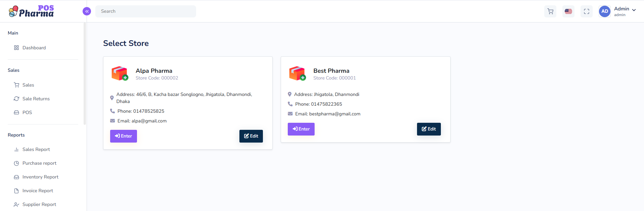Open the POS menu item
The width and height of the screenshot is (644, 211).
[27, 113]
